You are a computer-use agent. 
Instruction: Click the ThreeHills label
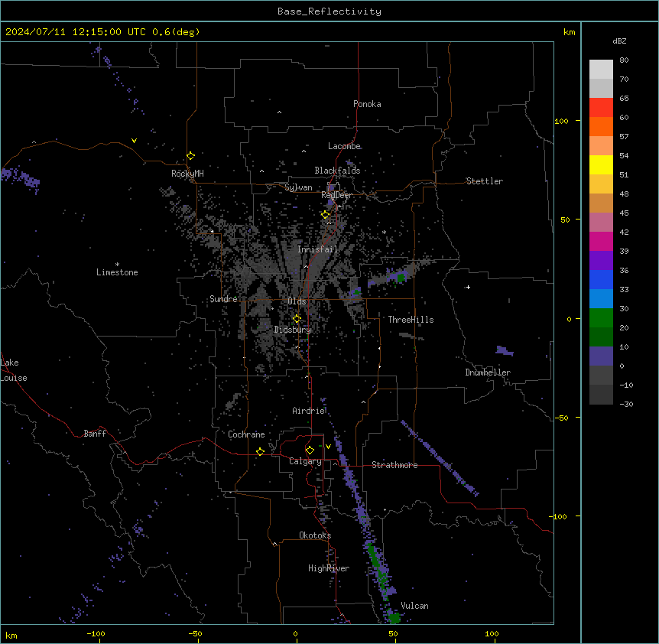tap(411, 320)
